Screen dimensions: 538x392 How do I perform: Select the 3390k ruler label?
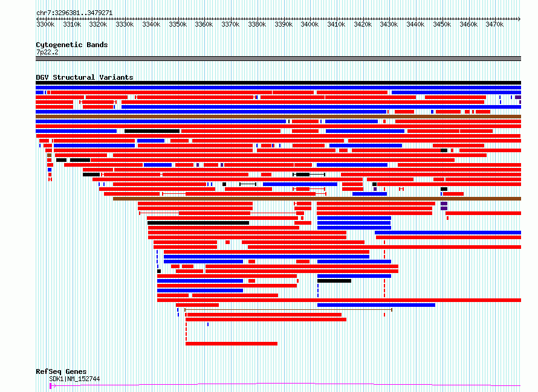(284, 24)
